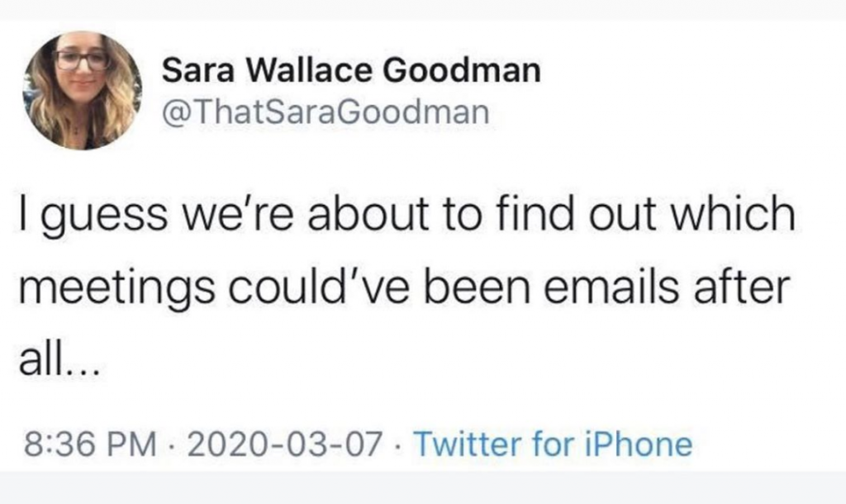Screen dimensions: 846x504
Task: Click the Twitter for iPhone source link
Action: (553, 444)
